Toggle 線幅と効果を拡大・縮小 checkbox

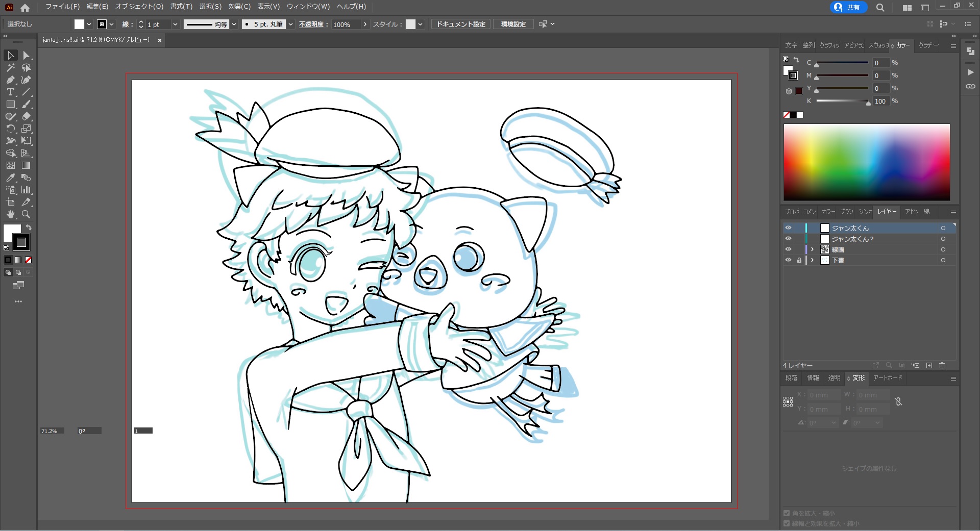(x=787, y=523)
